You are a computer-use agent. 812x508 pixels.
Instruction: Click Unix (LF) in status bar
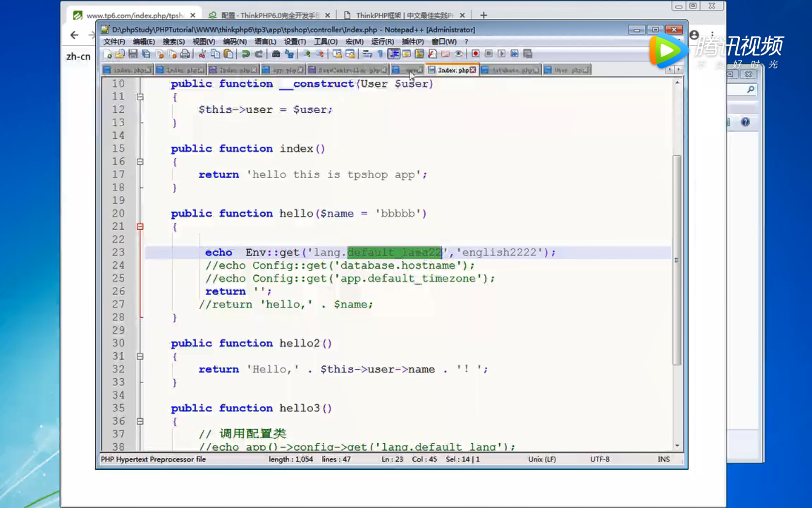[x=542, y=459]
